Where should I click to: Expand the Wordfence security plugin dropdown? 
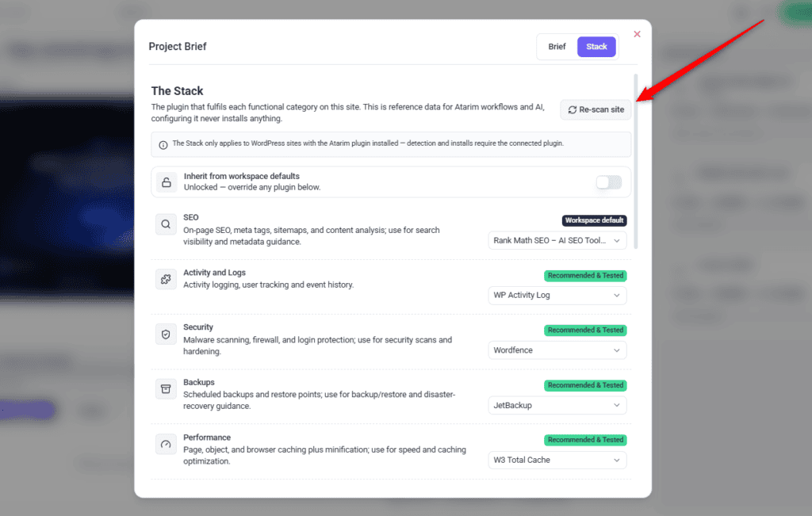point(557,350)
